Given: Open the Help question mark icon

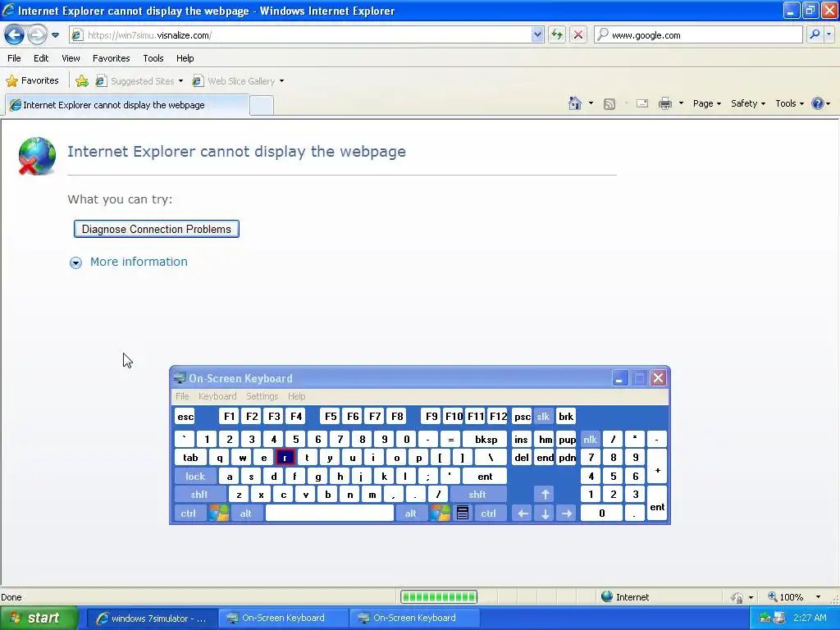Looking at the screenshot, I should (x=818, y=103).
